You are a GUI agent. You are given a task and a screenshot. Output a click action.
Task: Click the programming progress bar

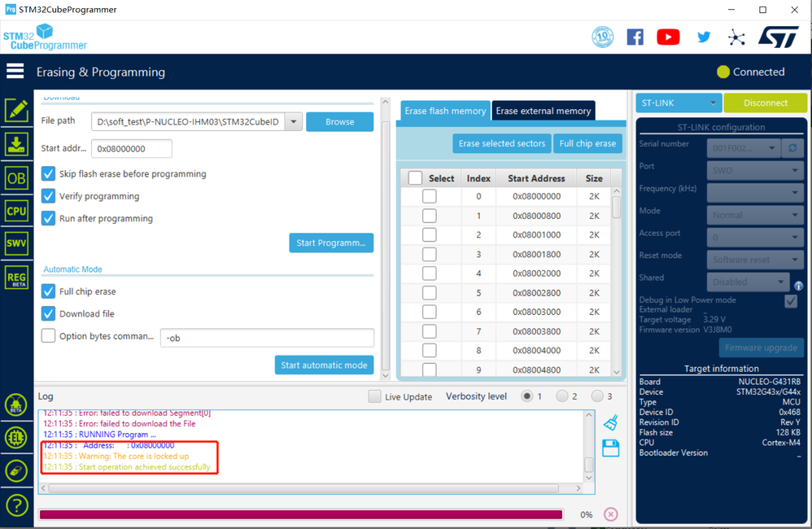(x=301, y=514)
